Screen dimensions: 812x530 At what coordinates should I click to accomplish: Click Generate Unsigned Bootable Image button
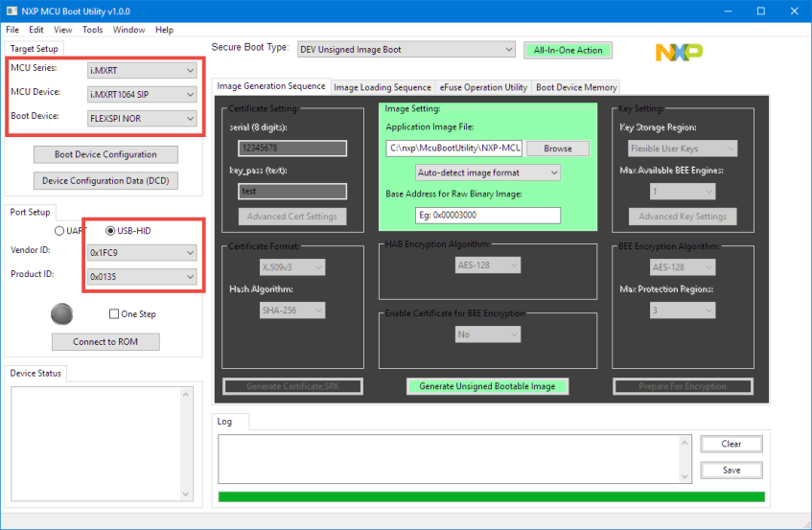pyautogui.click(x=487, y=386)
